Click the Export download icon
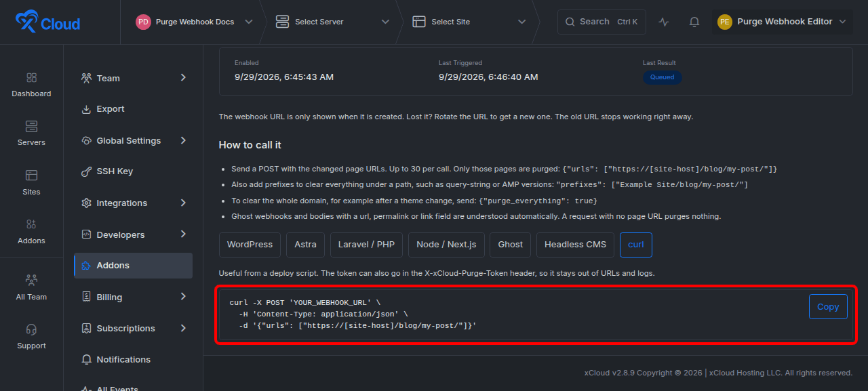Image resolution: width=868 pixels, height=391 pixels. click(x=86, y=109)
